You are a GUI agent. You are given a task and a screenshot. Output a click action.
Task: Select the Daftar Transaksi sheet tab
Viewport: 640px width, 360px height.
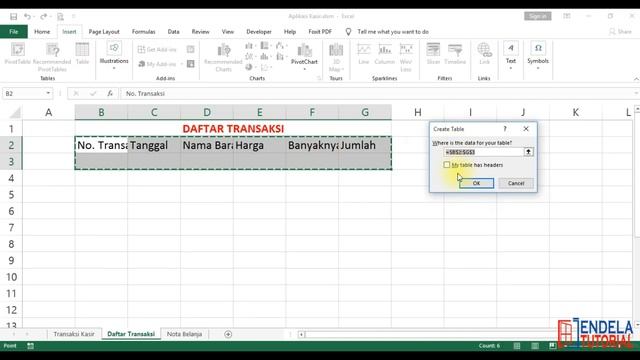click(131, 334)
